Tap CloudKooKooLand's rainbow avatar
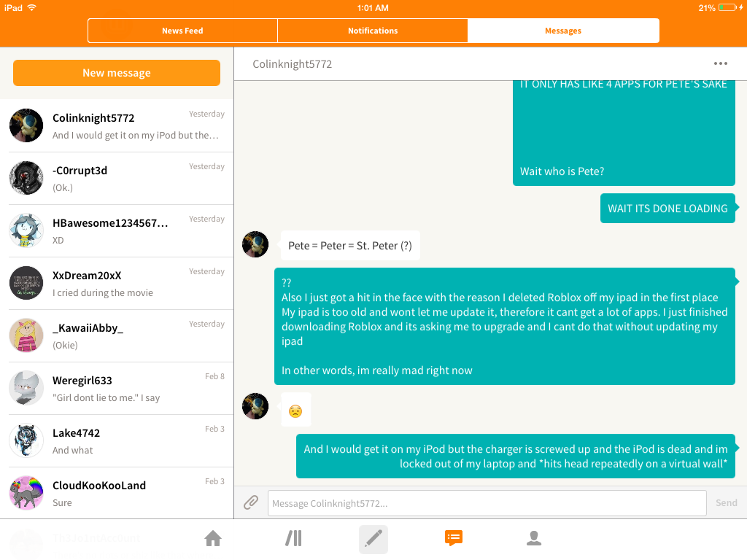Image resolution: width=747 pixels, height=560 pixels. [26, 493]
